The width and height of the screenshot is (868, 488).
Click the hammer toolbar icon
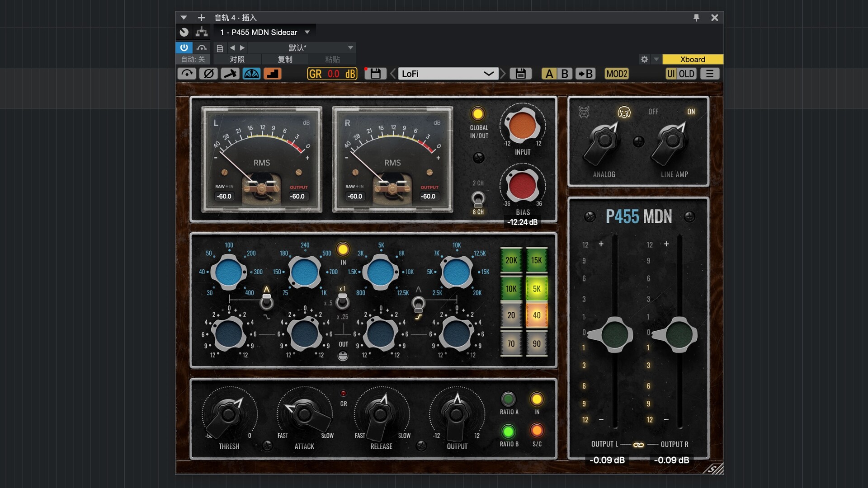pyautogui.click(x=230, y=74)
